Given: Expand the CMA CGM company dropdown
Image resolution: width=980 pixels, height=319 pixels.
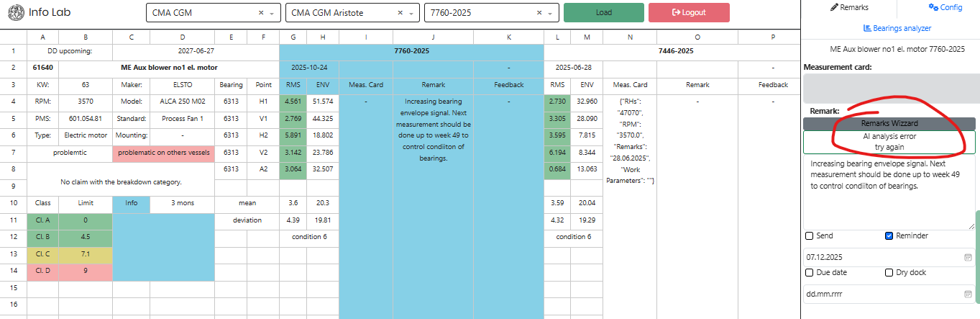Looking at the screenshot, I should (272, 13).
